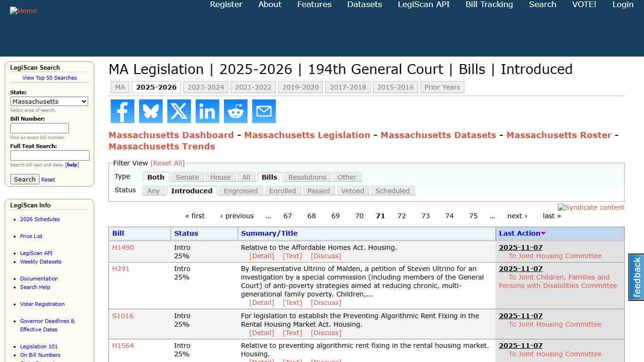Share the page on X
Viewport: 644px width, 362px height.
179,111
